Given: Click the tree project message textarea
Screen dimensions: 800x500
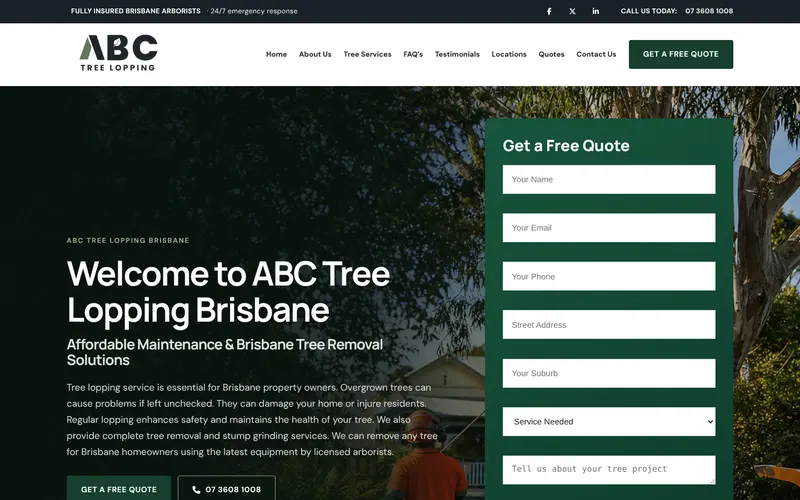Looking at the screenshot, I should tap(609, 469).
